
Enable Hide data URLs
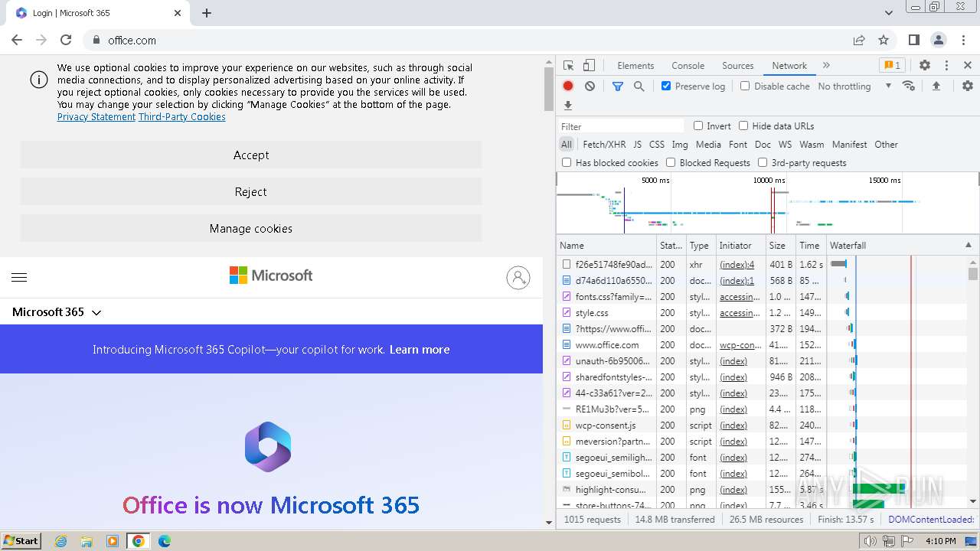coord(743,126)
